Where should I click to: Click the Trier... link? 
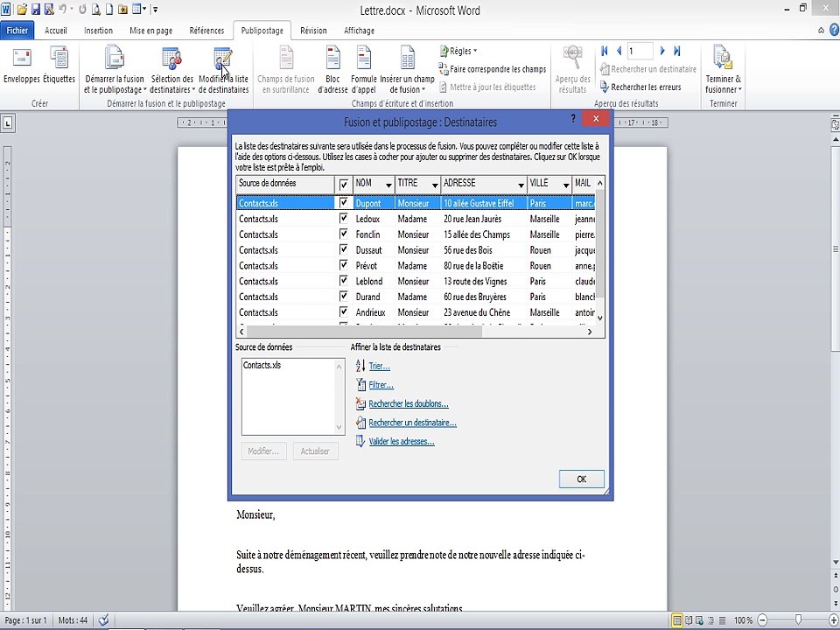[x=379, y=366]
